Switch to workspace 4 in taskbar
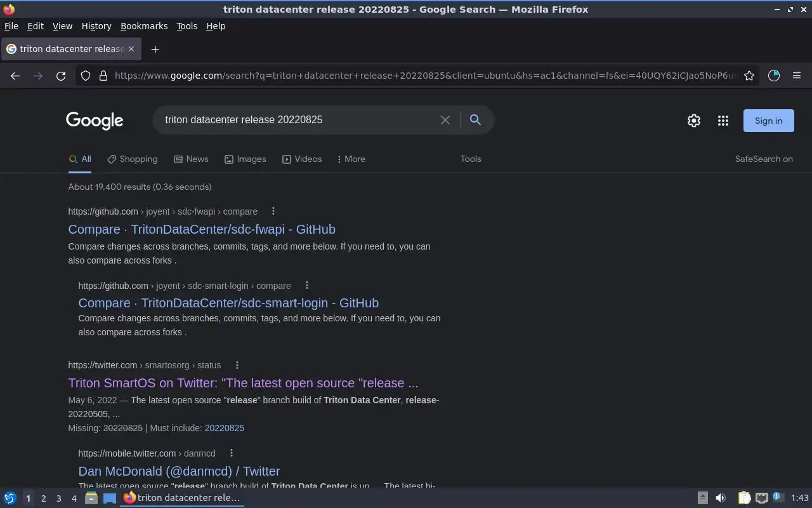The width and height of the screenshot is (812, 508). click(x=74, y=498)
